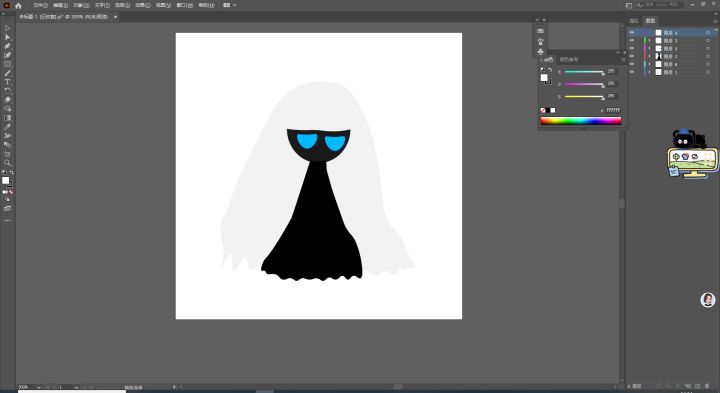Select the Artboard tool
720x393 pixels.
point(7,154)
